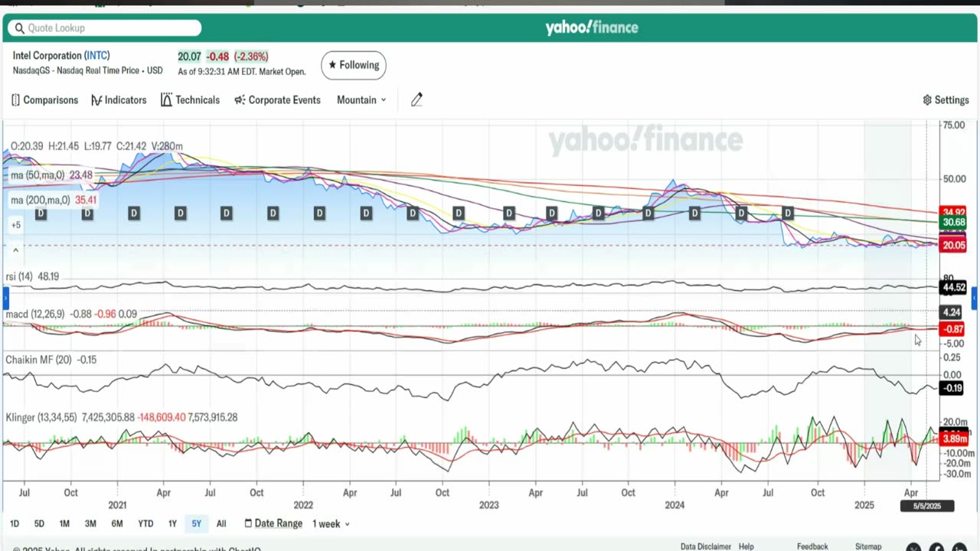
Task: Select the 5Y range
Action: coord(197,523)
